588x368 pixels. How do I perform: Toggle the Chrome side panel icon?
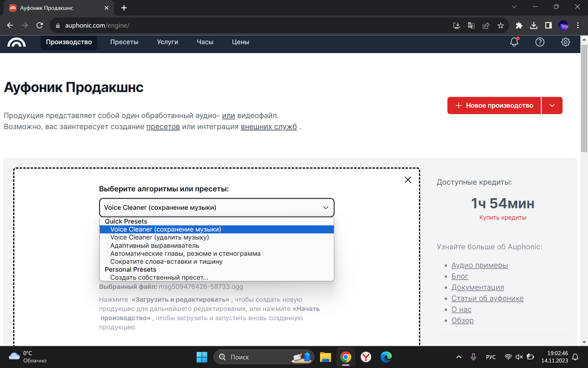coord(549,25)
